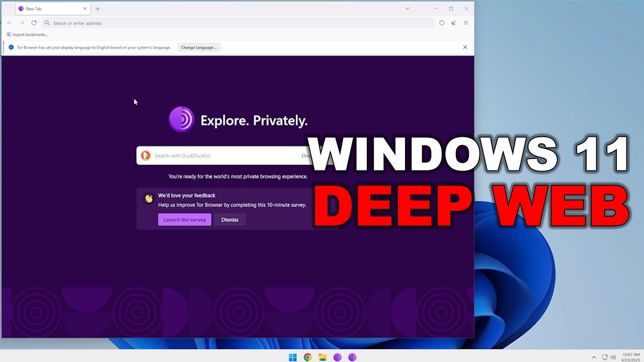Click the waving hand feedback icon

[x=148, y=198]
